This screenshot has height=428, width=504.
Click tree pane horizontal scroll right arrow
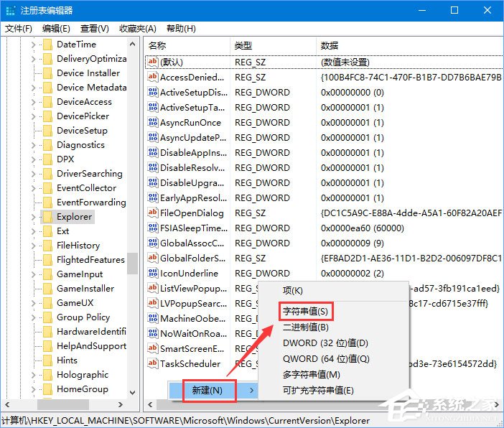(121, 404)
